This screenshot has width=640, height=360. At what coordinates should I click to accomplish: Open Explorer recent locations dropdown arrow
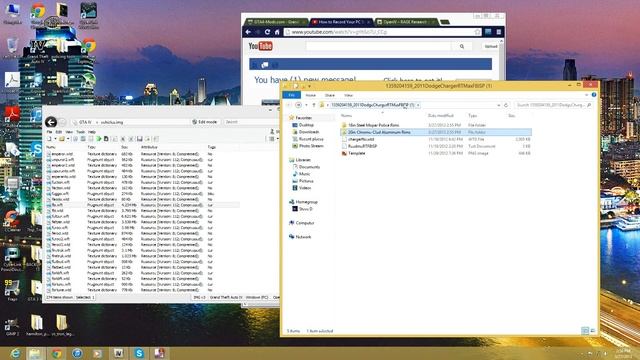[306, 105]
